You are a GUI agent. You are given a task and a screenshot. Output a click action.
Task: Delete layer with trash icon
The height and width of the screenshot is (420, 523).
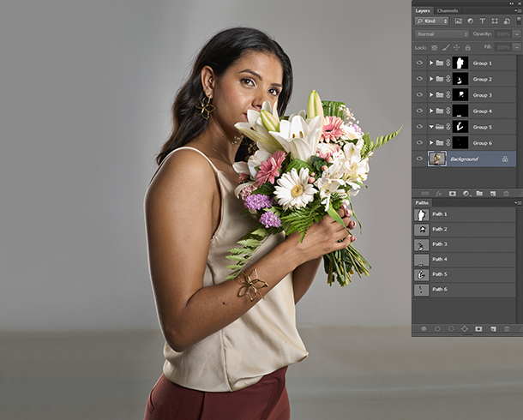coord(507,194)
